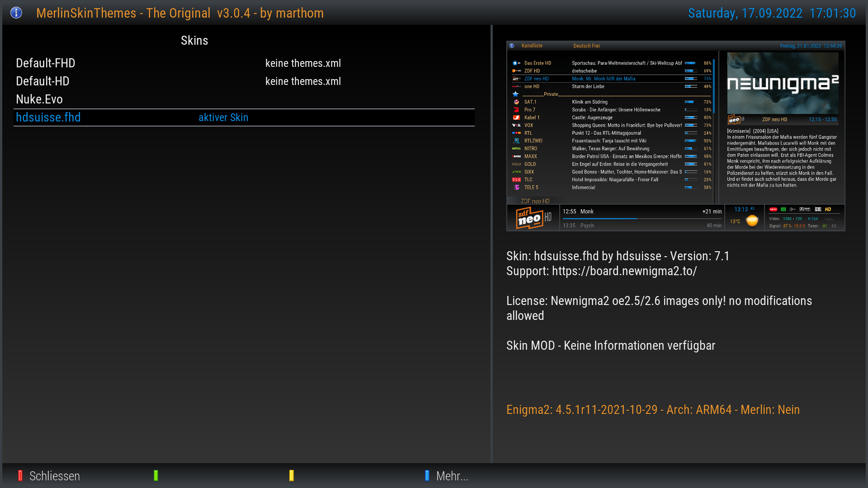Select the Default-FHD skin
868x488 pixels.
click(x=46, y=63)
